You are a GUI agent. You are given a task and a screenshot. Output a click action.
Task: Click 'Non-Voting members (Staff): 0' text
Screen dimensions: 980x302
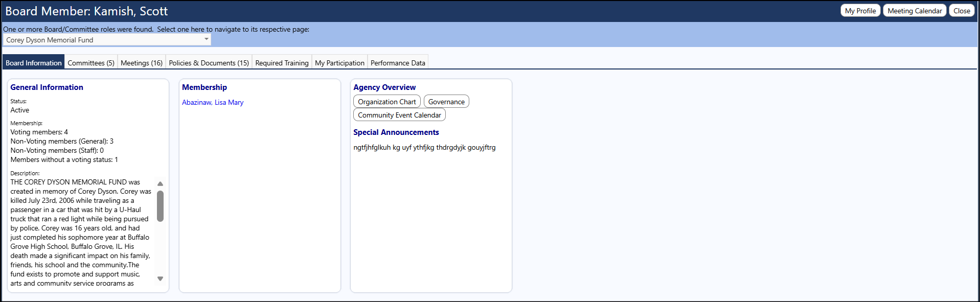57,150
